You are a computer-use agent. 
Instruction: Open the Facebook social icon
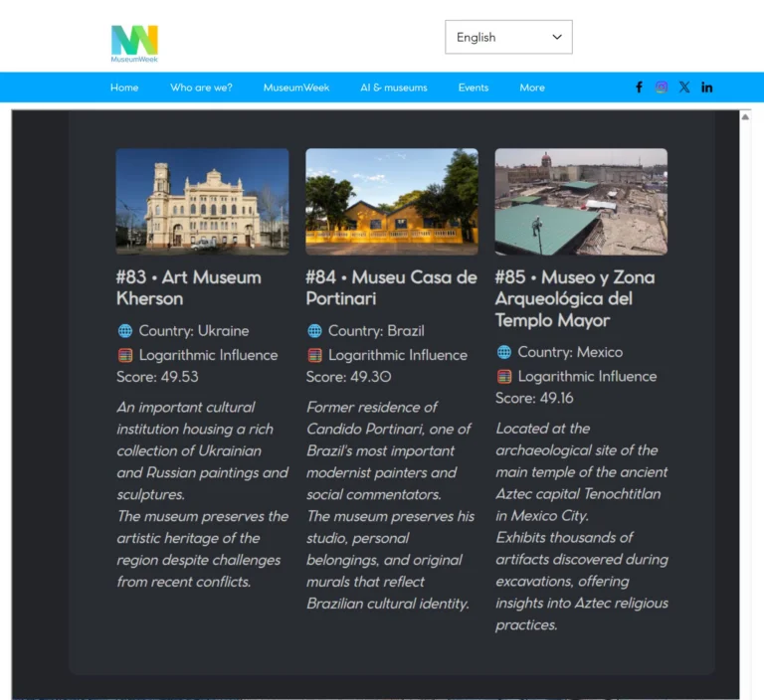639,87
